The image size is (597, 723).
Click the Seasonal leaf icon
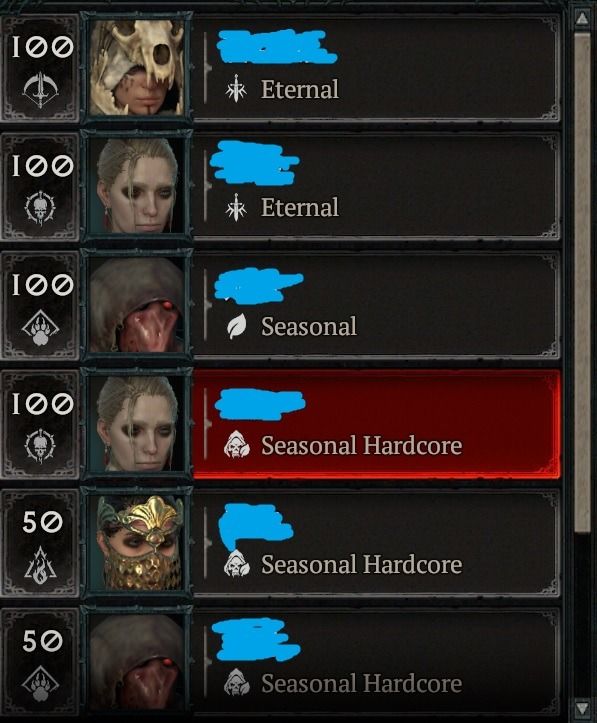coord(236,326)
